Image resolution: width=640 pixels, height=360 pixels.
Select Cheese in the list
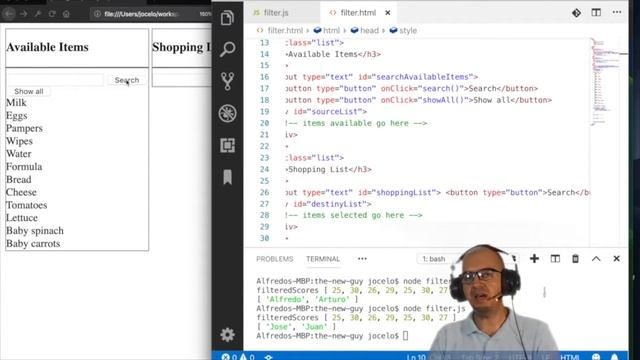pos(21,192)
